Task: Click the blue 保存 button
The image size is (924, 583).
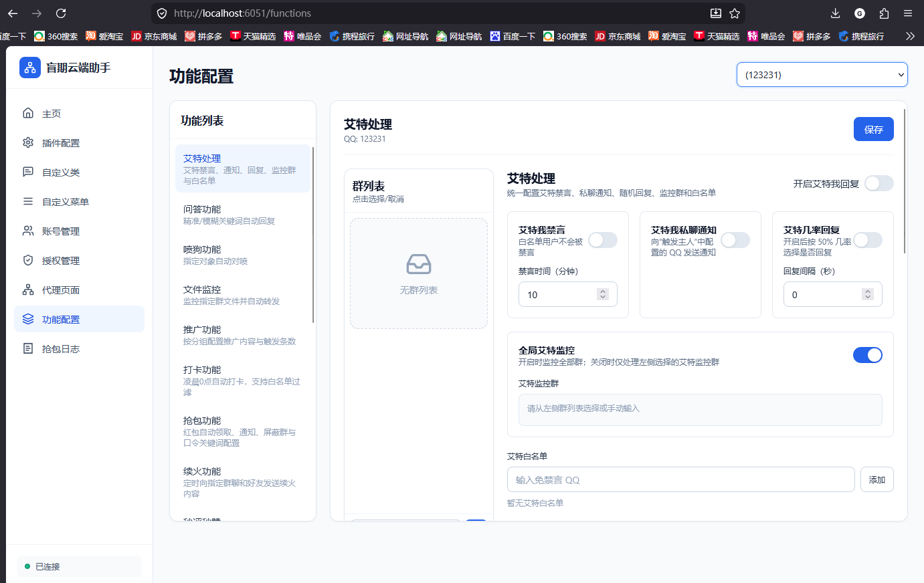Action: point(874,129)
